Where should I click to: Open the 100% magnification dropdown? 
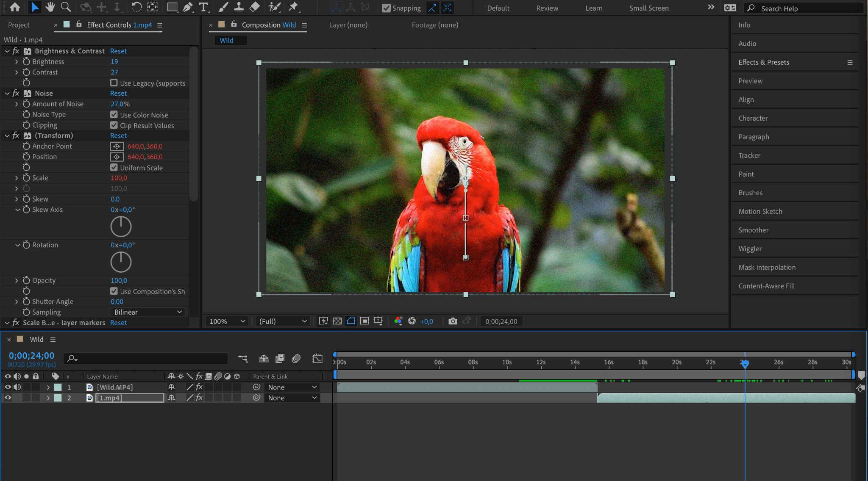227,321
